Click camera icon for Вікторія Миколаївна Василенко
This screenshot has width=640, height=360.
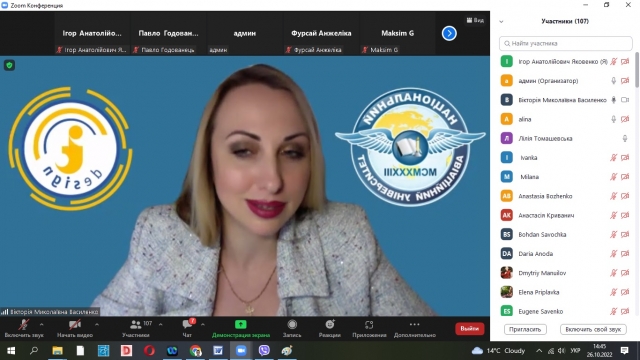coord(625,100)
